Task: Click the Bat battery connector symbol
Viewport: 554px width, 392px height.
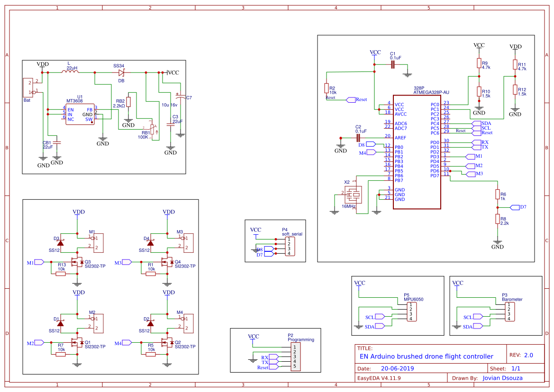Action: click(x=27, y=88)
